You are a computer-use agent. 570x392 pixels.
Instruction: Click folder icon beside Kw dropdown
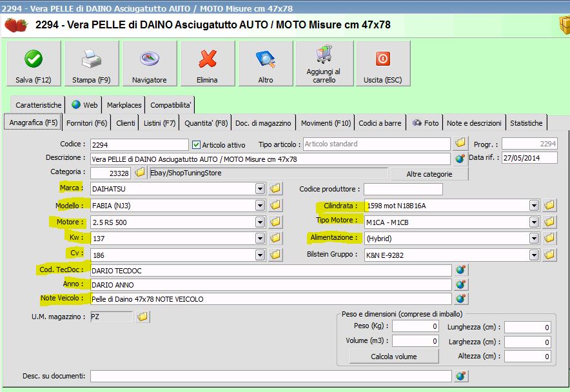coord(275,238)
